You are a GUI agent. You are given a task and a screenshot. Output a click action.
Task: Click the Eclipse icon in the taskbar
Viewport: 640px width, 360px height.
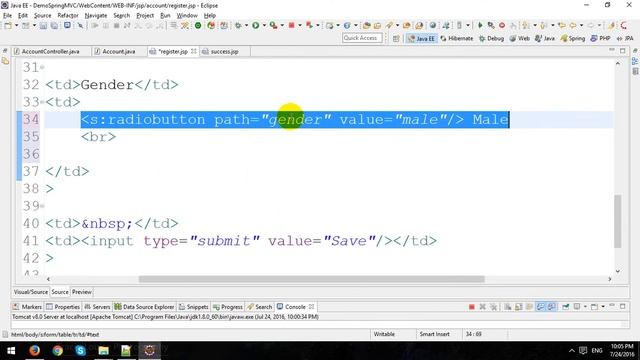point(149,350)
